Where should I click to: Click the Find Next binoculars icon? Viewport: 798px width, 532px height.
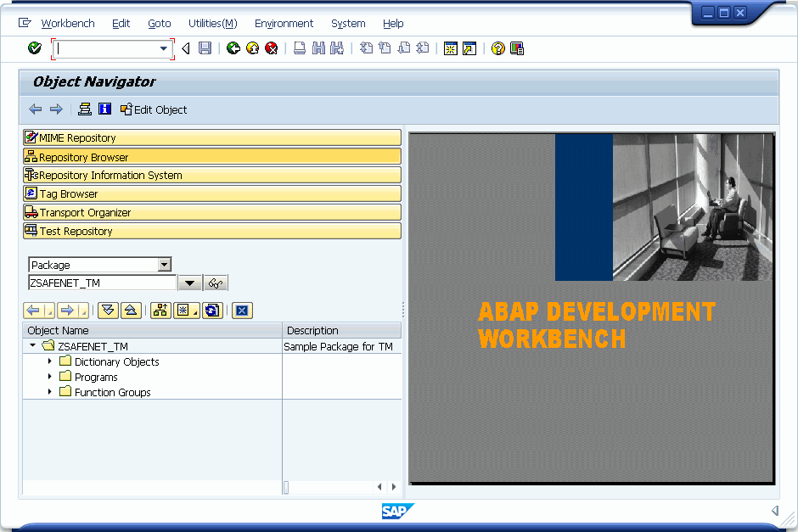pyautogui.click(x=337, y=48)
